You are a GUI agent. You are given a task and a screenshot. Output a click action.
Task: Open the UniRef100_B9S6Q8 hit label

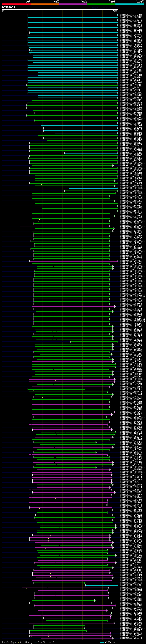(131, 85)
